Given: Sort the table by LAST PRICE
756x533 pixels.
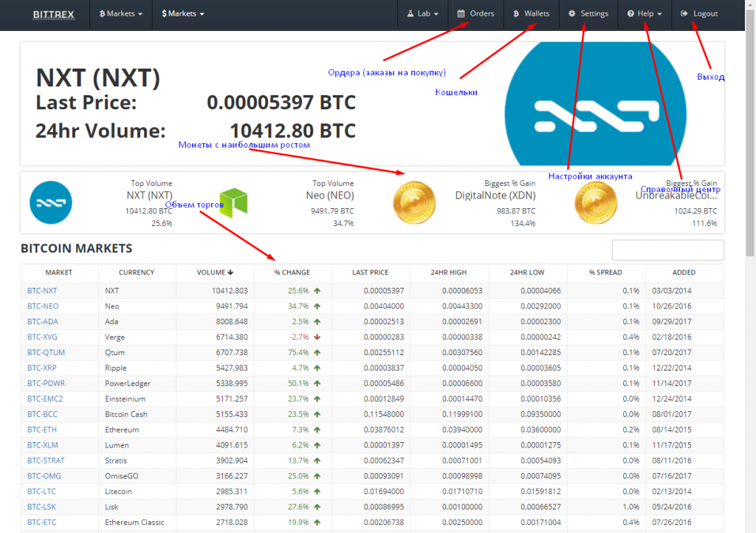Looking at the screenshot, I should (x=371, y=272).
